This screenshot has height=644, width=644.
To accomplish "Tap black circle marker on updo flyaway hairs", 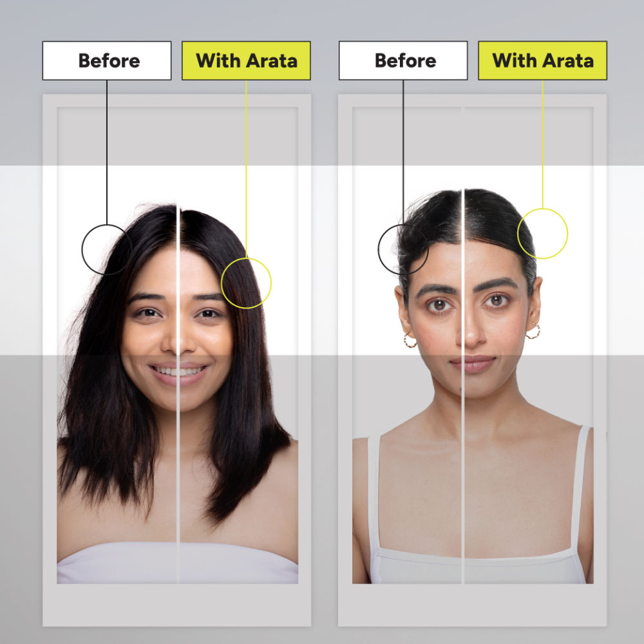I will 403,249.
